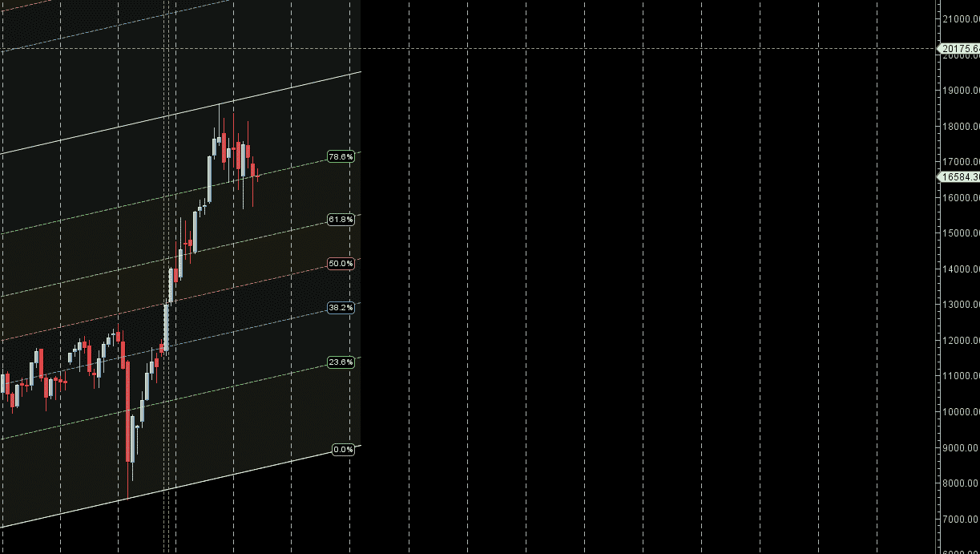
Task: Click the 10000.00 price axis label
Action: coord(961,412)
